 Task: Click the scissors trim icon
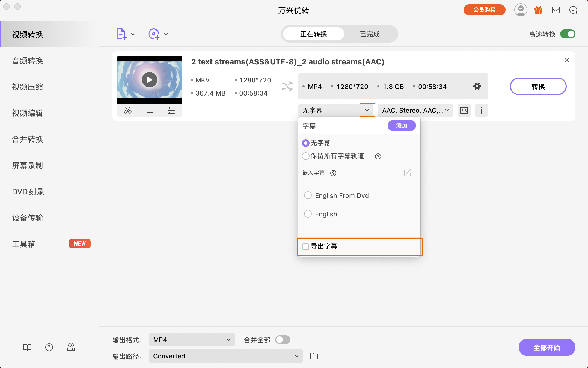click(127, 110)
